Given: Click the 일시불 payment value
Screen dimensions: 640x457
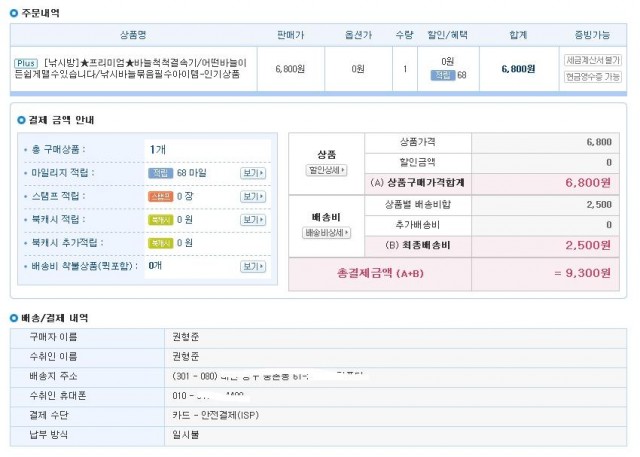Looking at the screenshot, I should pyautogui.click(x=185, y=435).
